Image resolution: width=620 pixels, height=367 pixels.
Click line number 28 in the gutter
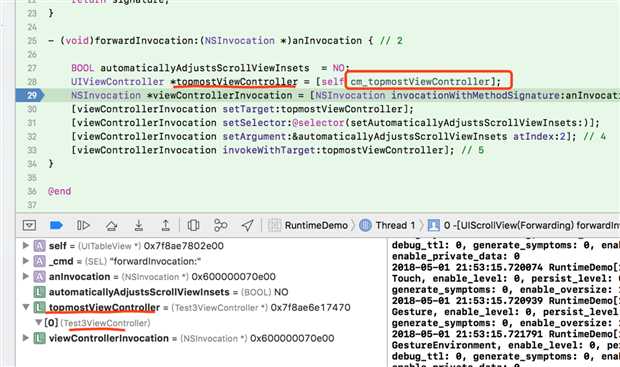[x=32, y=81]
